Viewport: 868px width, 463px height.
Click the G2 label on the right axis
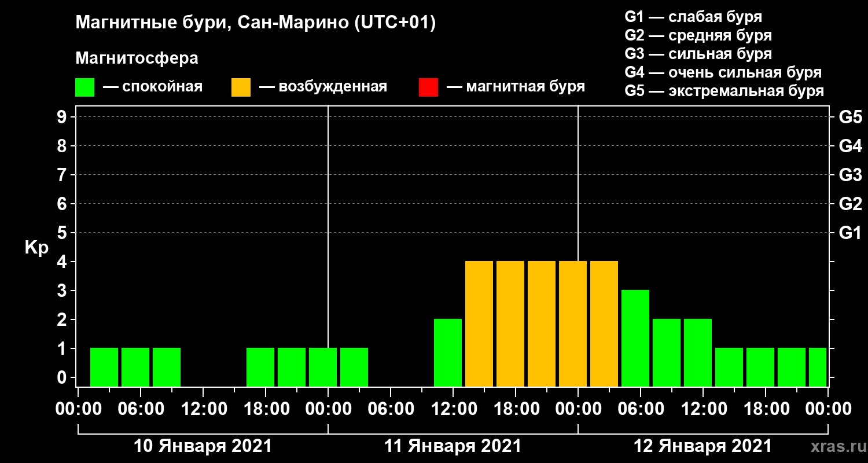850,204
